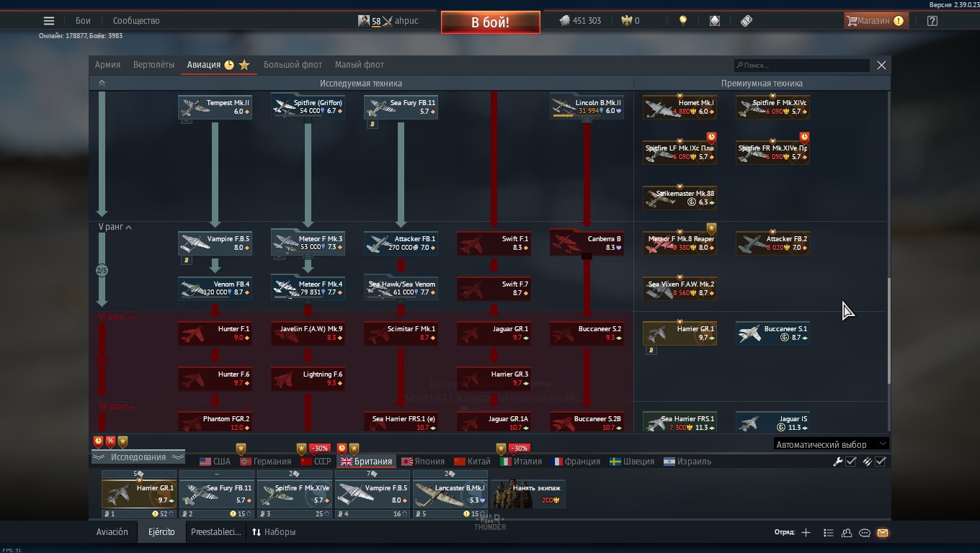The height and width of the screenshot is (553, 980).
Task: Click the vehicle search field
Action: [x=801, y=65]
